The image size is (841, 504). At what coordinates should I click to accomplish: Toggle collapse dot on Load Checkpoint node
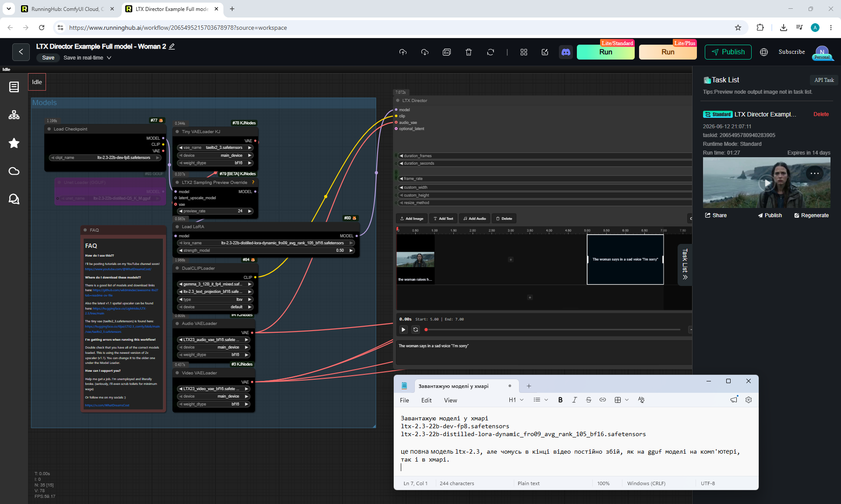tap(49, 129)
